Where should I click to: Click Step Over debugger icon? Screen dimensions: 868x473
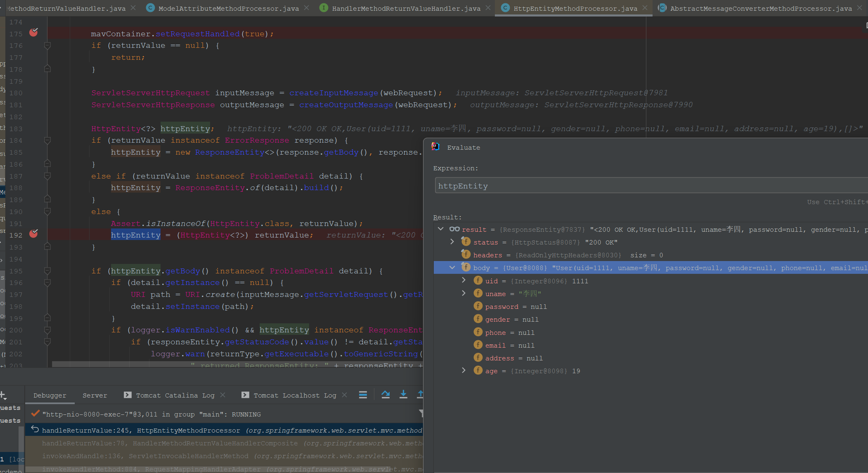(x=386, y=395)
